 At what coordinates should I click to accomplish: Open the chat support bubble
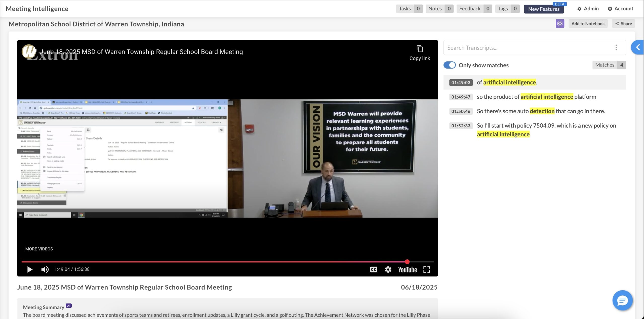coord(622,300)
